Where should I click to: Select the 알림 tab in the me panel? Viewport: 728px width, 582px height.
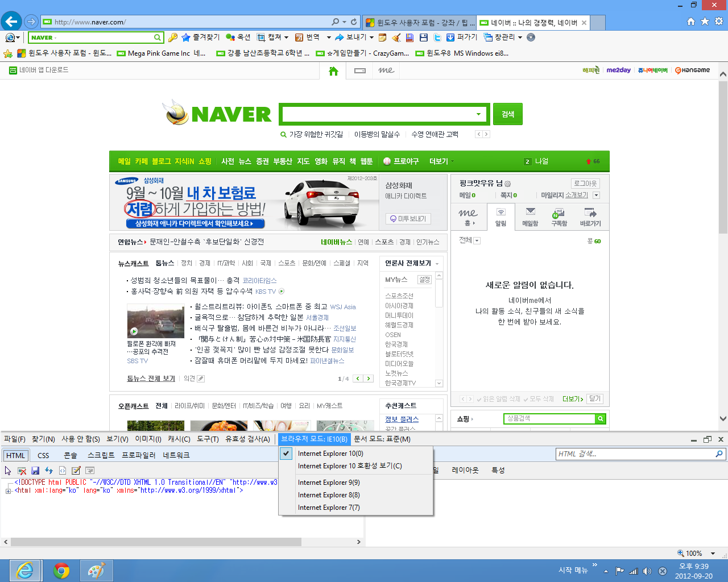pyautogui.click(x=500, y=216)
